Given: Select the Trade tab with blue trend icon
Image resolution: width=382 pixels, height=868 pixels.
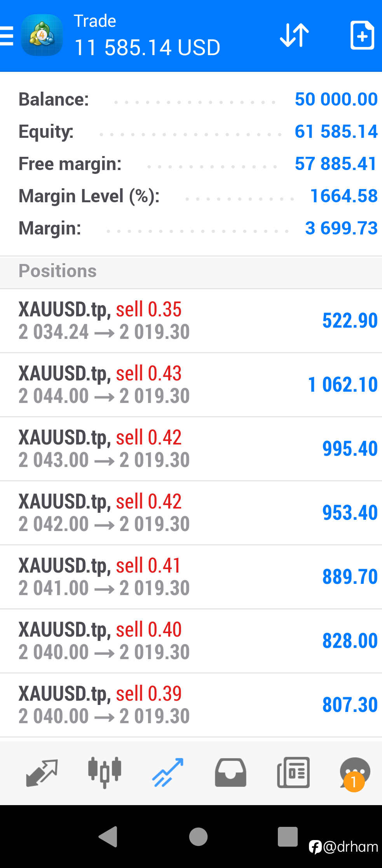Looking at the screenshot, I should point(167,773).
